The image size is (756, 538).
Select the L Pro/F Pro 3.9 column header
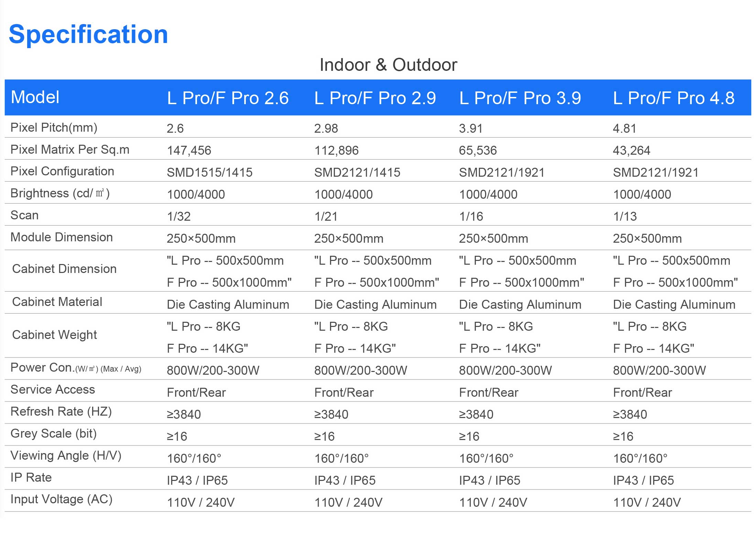click(520, 98)
